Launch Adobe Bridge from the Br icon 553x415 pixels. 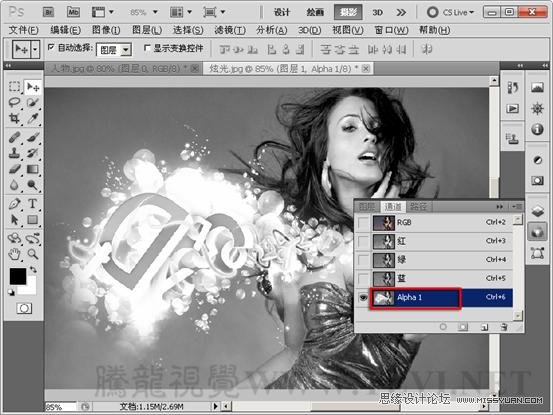click(48, 12)
